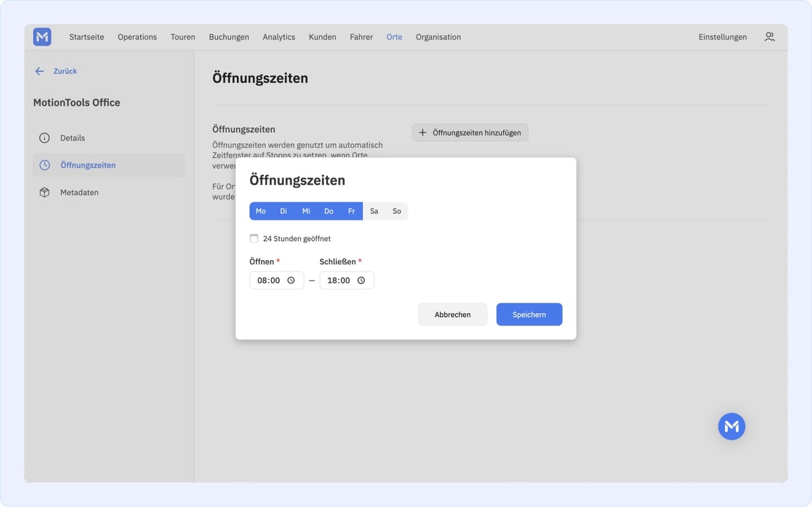This screenshot has height=507, width=812.
Task: Open Orte in the top navigation
Action: tap(394, 37)
